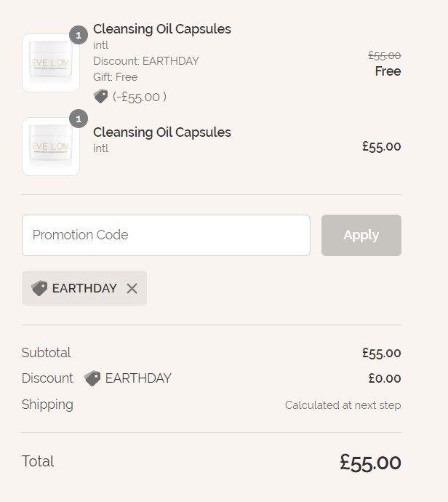Image resolution: width=448 pixels, height=502 pixels.
Task: Click the Discount: EARTHDAY line text
Action: [146, 61]
